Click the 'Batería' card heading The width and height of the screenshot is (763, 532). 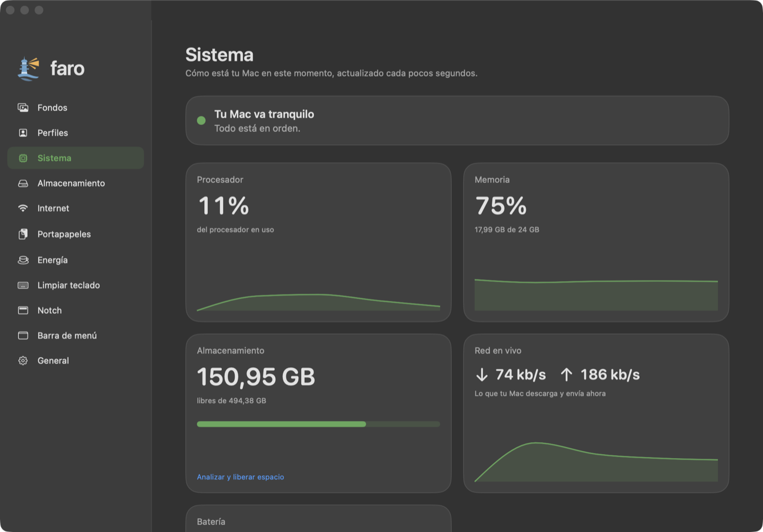point(211,522)
